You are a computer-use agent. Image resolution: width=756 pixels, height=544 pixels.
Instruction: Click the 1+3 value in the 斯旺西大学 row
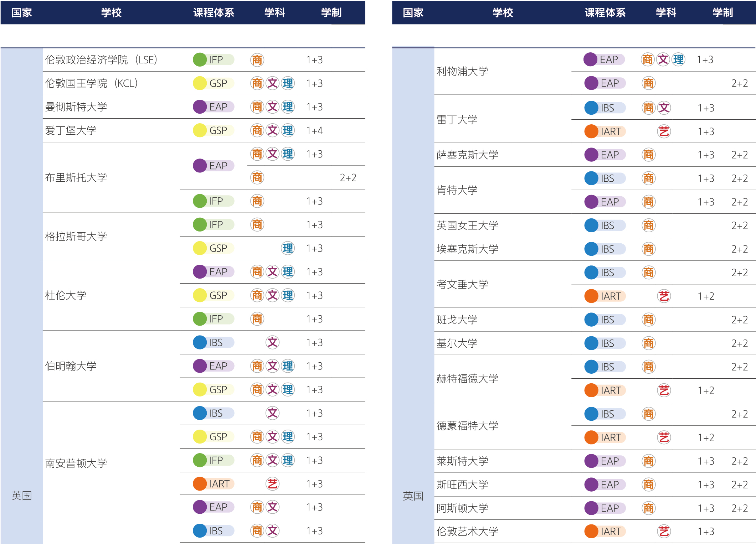706,485
